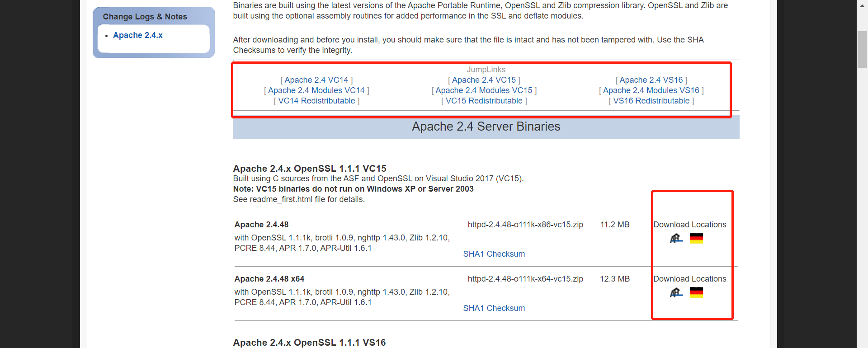Open the Apache 2.4.x change log link
Viewport: 868px width, 348px height.
[138, 35]
